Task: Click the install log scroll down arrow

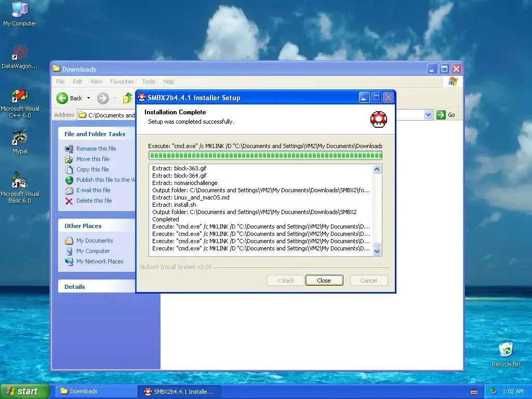Action: point(377,251)
